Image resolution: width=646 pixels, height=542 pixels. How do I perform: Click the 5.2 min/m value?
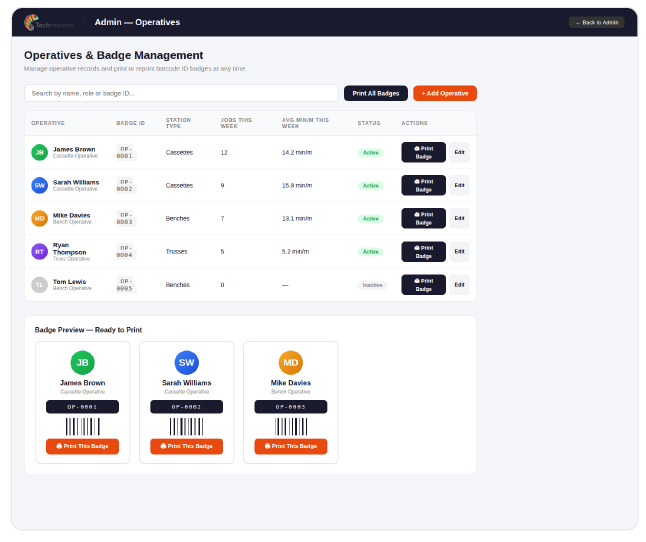click(x=295, y=252)
